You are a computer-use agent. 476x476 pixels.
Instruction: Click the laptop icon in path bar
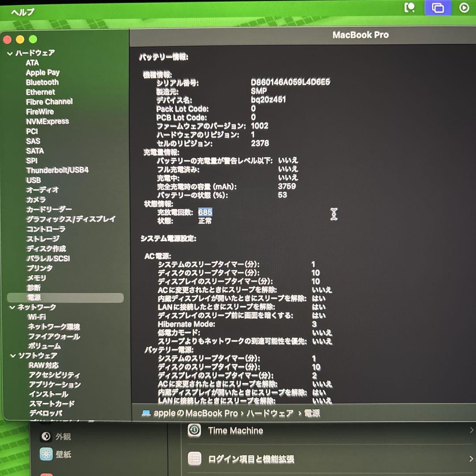click(146, 413)
